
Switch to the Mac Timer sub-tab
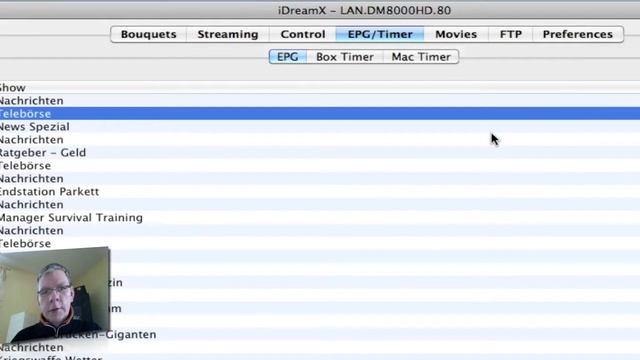[421, 57]
